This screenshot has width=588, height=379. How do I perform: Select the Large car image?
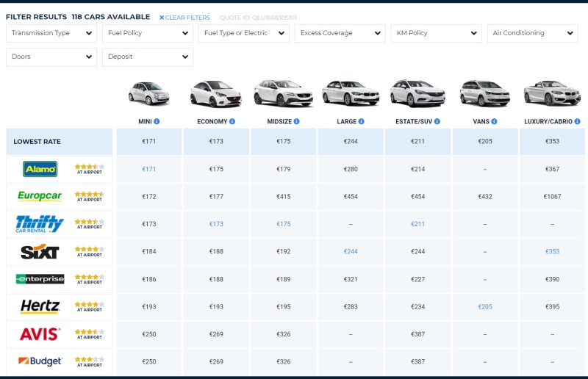point(351,93)
